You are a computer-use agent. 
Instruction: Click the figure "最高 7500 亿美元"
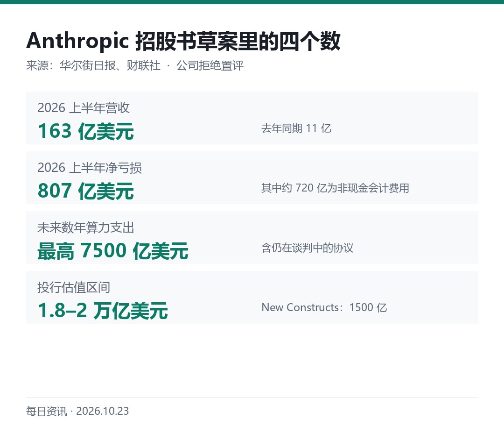point(113,251)
